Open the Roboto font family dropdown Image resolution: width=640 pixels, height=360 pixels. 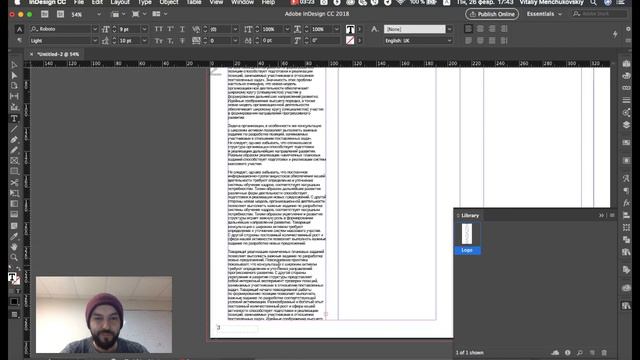pyautogui.click(x=95, y=29)
